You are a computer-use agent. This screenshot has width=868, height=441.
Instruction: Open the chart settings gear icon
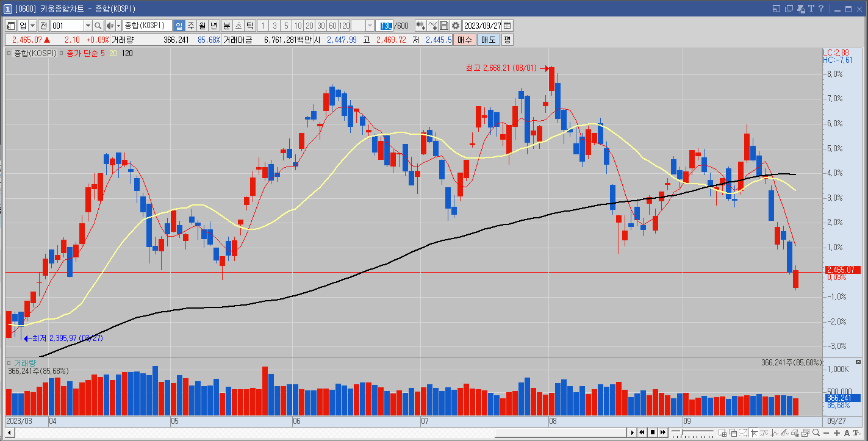455,26
